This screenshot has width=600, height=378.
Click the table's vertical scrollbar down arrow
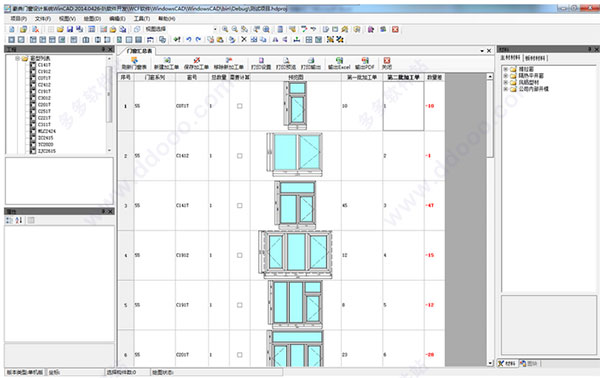pos(490,363)
